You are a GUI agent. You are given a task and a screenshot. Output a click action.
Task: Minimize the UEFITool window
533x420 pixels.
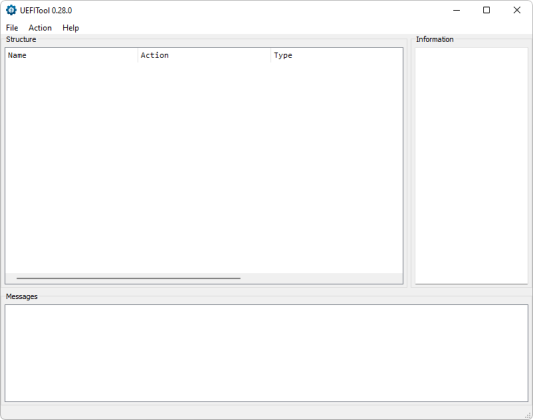457,10
